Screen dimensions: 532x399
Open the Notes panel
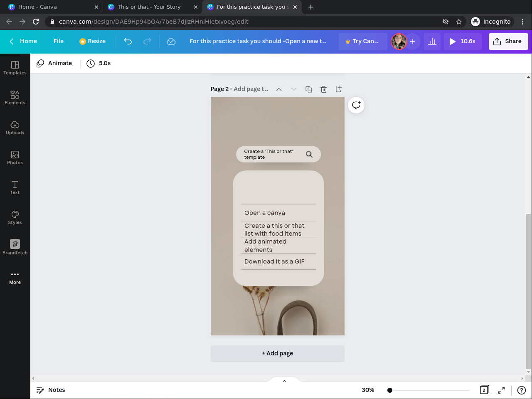click(x=51, y=390)
